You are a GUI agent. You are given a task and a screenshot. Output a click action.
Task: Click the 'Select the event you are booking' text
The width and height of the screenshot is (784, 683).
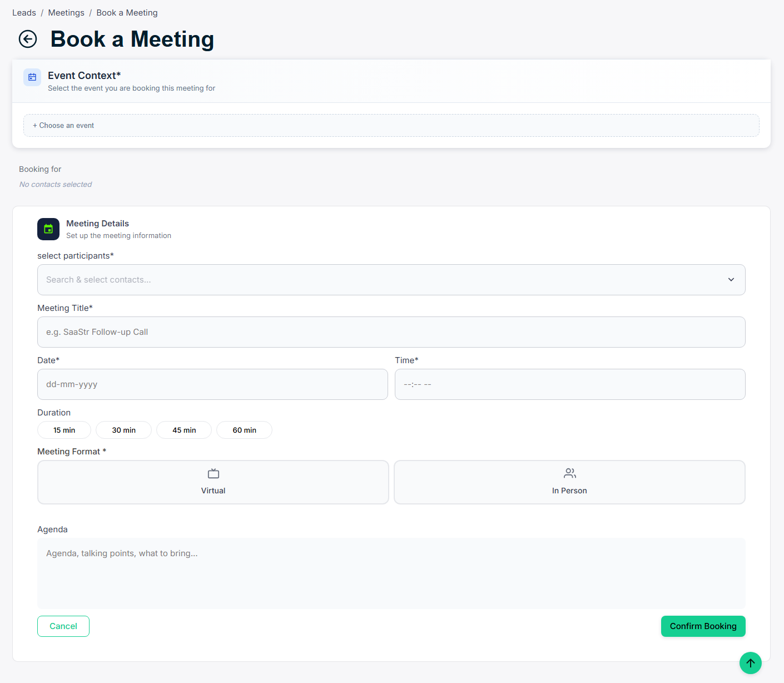click(131, 88)
